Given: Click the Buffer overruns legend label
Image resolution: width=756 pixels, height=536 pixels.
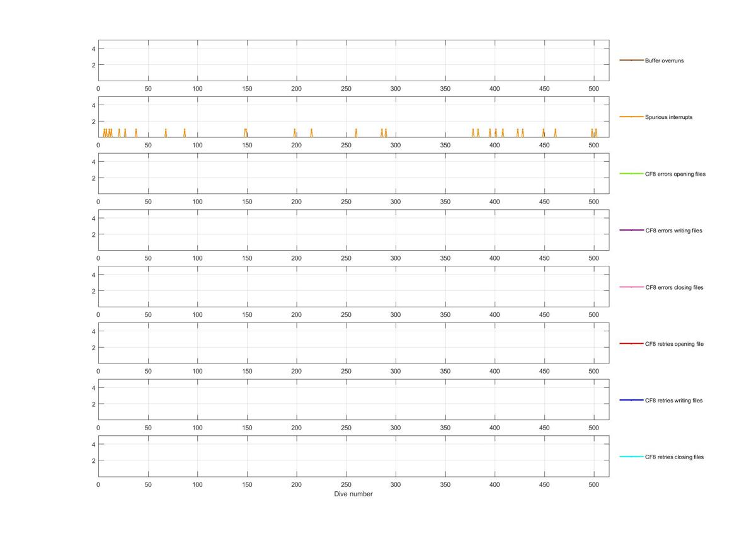Looking at the screenshot, I should click(664, 60).
